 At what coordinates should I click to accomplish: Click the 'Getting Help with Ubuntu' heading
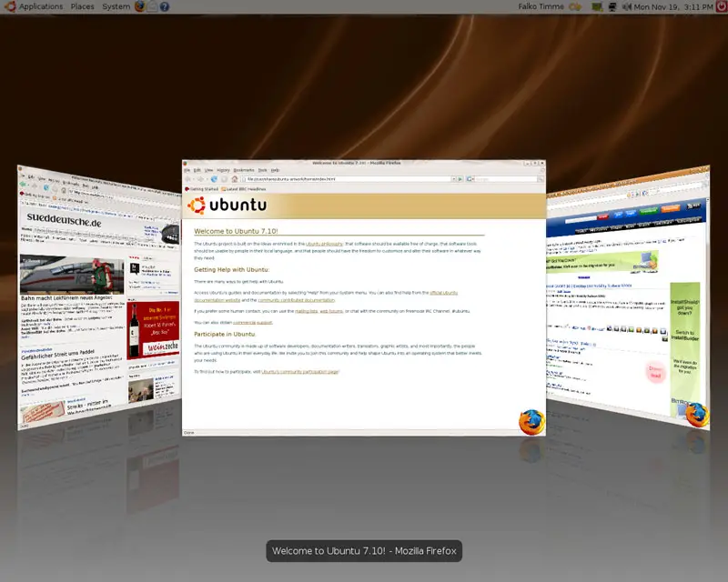(231, 270)
